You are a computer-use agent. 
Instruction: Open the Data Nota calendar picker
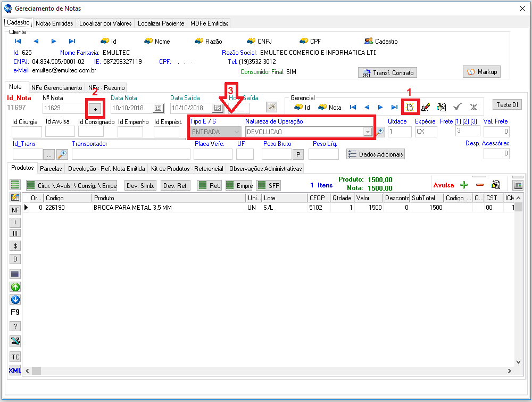click(157, 108)
